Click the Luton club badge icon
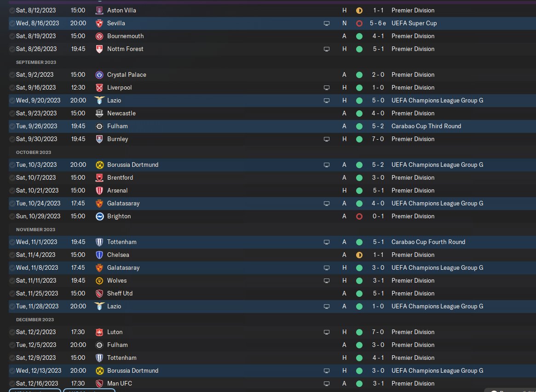The height and width of the screenshot is (392, 536). click(99, 332)
